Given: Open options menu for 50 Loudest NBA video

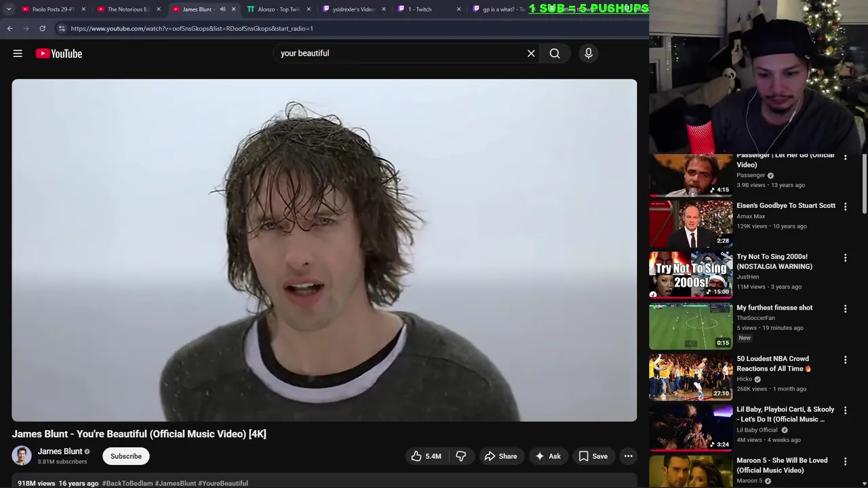Looking at the screenshot, I should pos(845,359).
